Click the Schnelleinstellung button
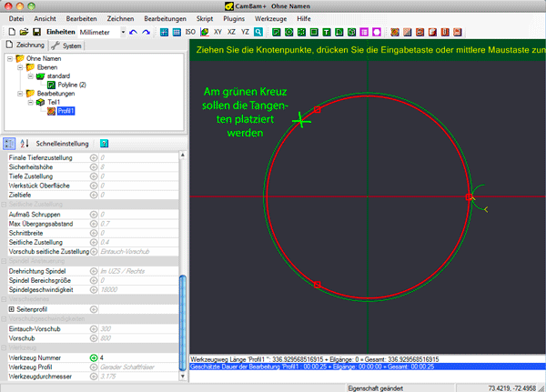The width and height of the screenshot is (546, 392). click(62, 143)
